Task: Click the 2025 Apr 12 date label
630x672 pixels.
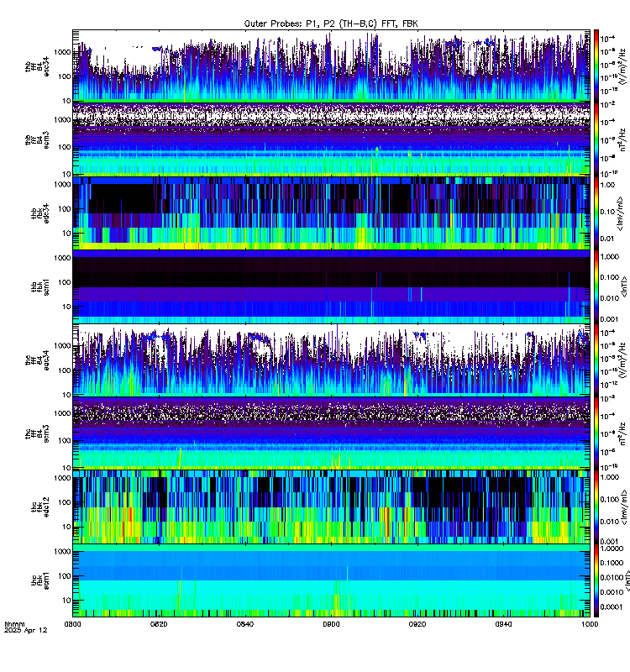Action: tap(26, 630)
